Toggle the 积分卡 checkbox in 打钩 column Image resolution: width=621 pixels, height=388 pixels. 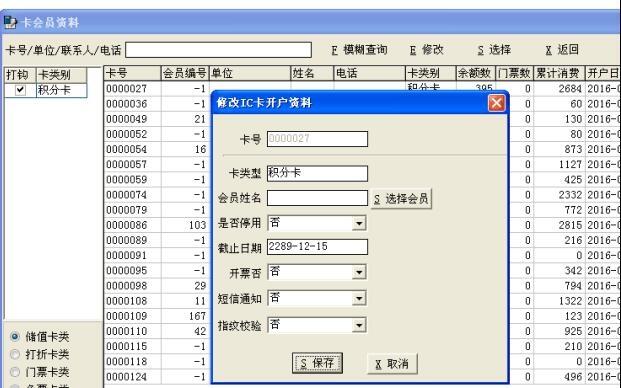(x=20, y=90)
